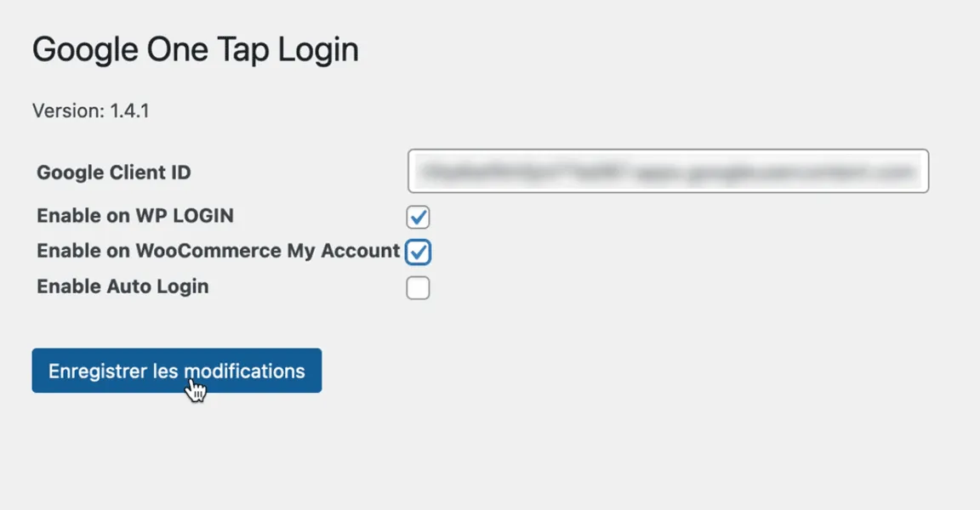Click Enregistrer les modifications
Image resolution: width=980 pixels, height=510 pixels.
pos(176,371)
